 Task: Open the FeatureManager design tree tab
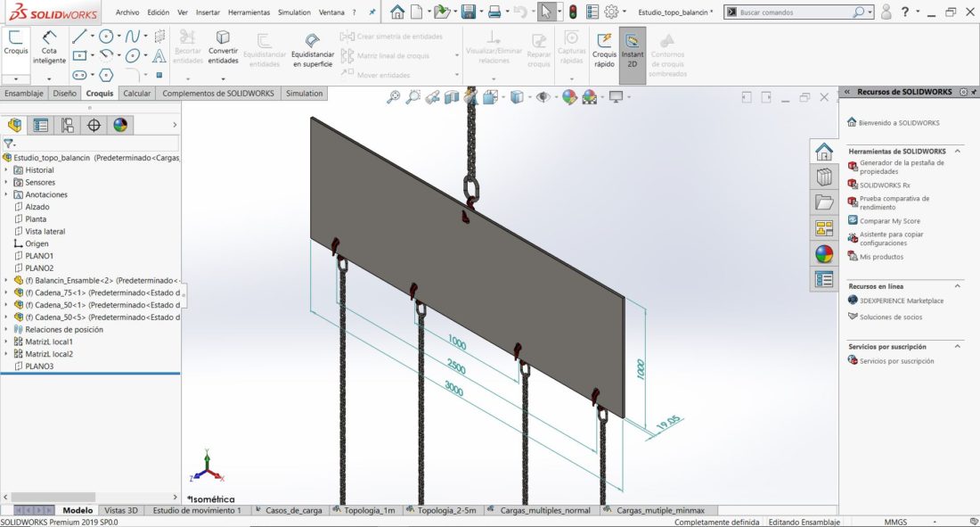pos(14,125)
